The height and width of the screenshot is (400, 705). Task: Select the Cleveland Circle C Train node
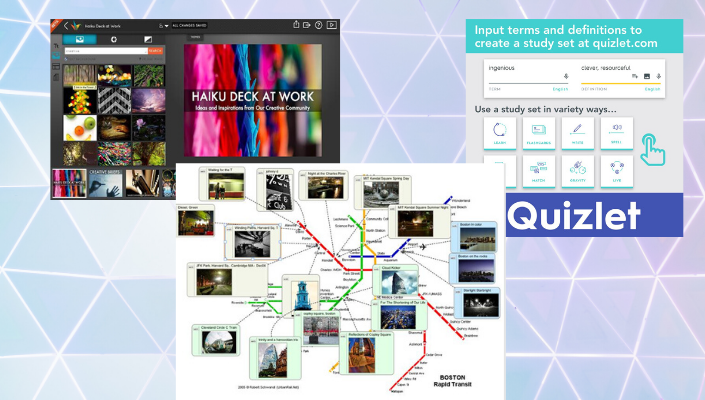pyautogui.click(x=216, y=340)
